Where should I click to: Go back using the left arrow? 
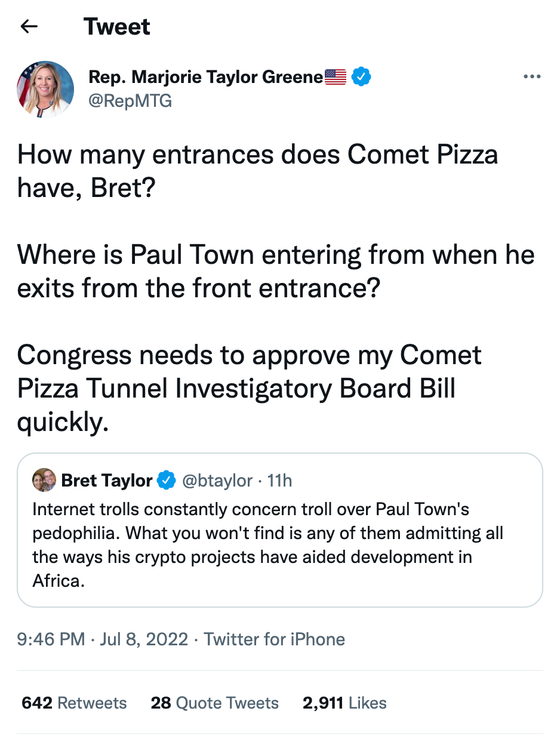point(29,27)
